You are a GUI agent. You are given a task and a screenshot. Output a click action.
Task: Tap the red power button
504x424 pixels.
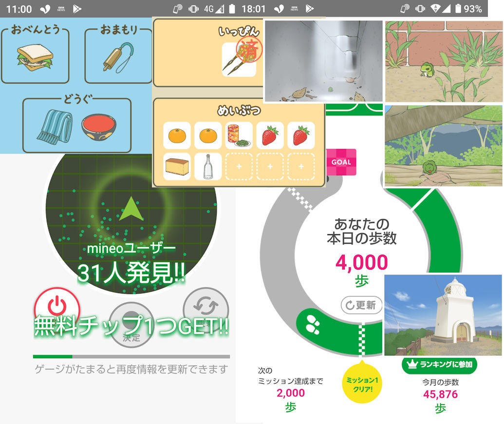(x=57, y=306)
